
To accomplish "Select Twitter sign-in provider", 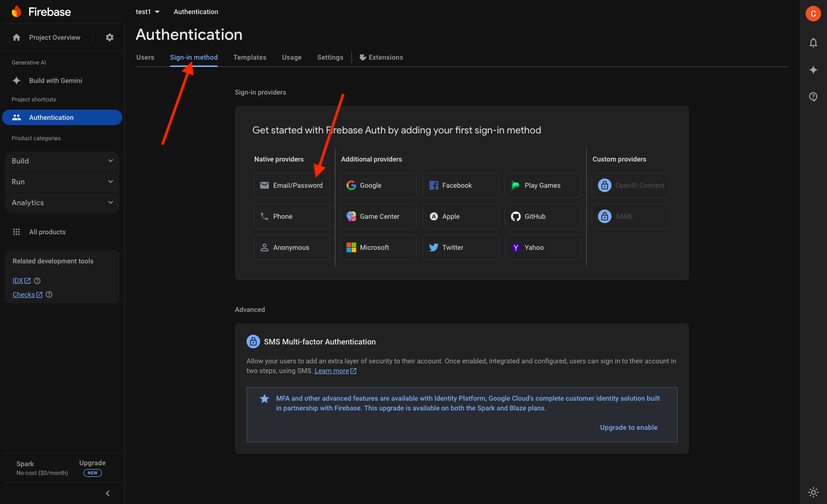I will click(x=461, y=247).
